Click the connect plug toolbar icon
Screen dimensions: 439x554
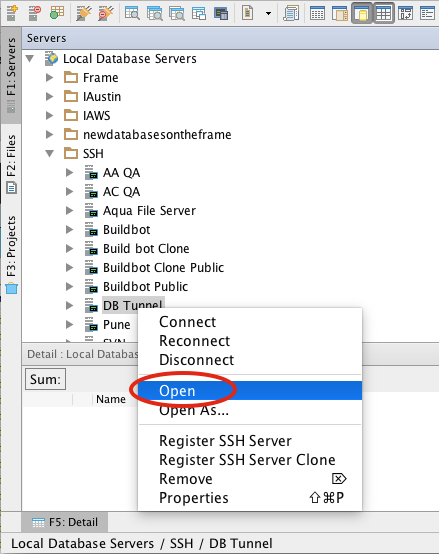(x=84, y=13)
